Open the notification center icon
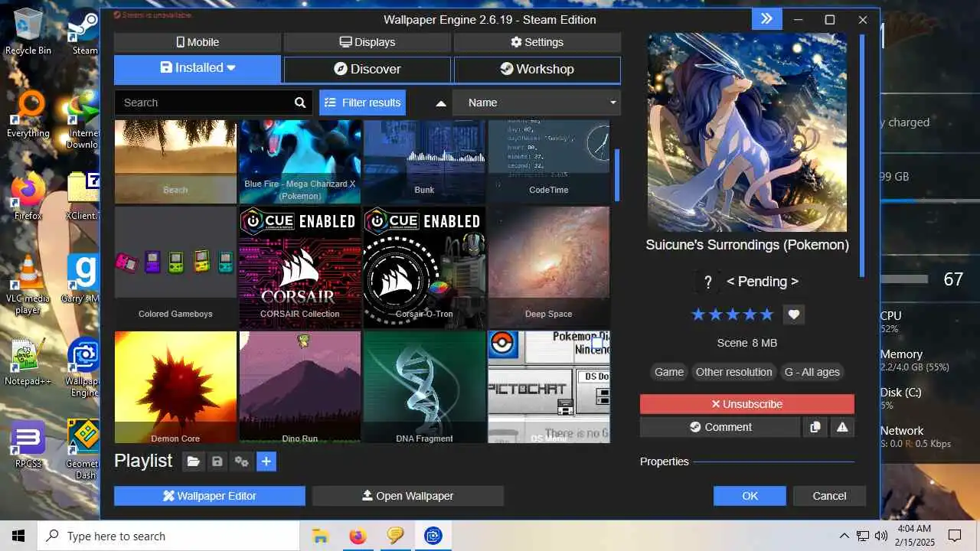Image resolution: width=980 pixels, height=551 pixels. (955, 536)
